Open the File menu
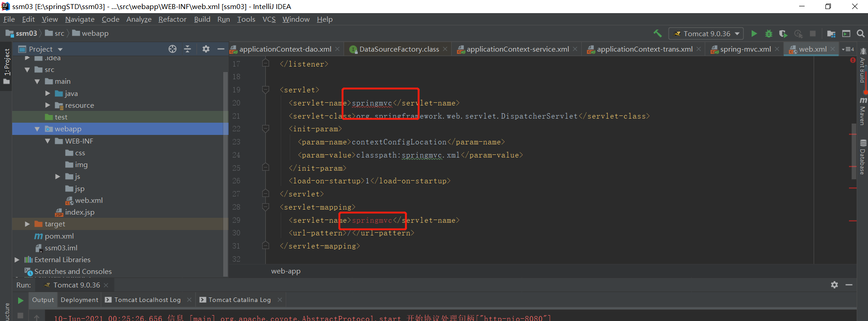This screenshot has width=868, height=321. 9,19
